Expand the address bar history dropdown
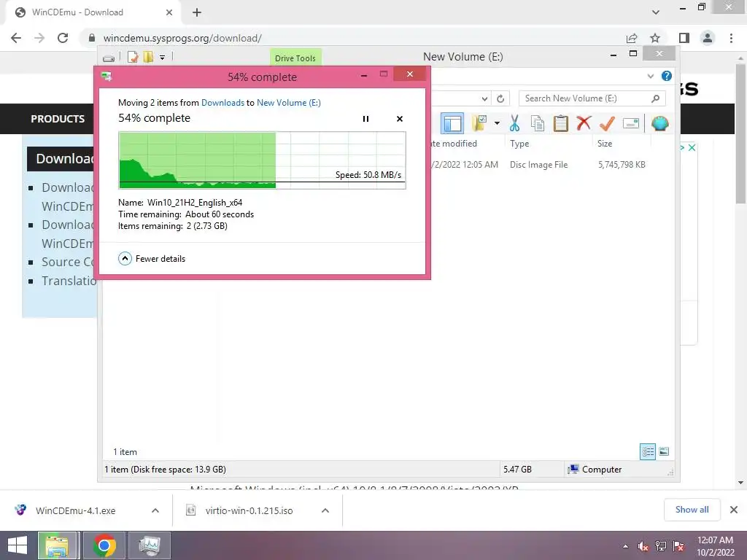This screenshot has width=747, height=560. click(x=484, y=98)
